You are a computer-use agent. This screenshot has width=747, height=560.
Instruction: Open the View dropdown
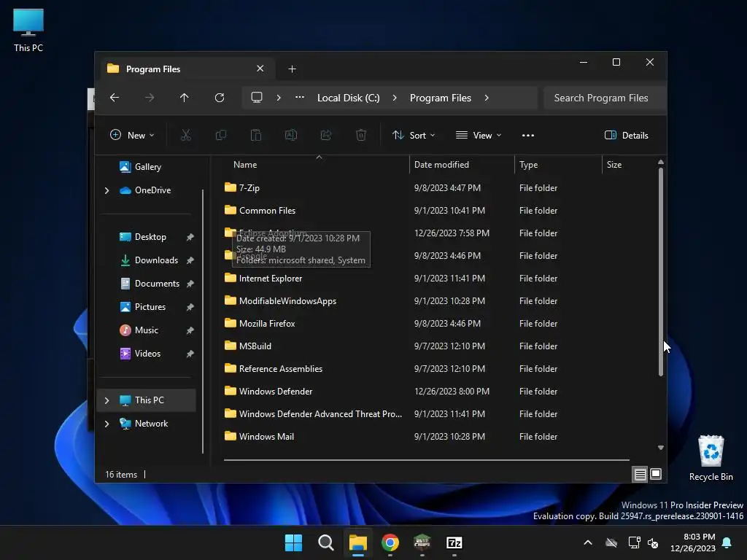[x=479, y=135]
